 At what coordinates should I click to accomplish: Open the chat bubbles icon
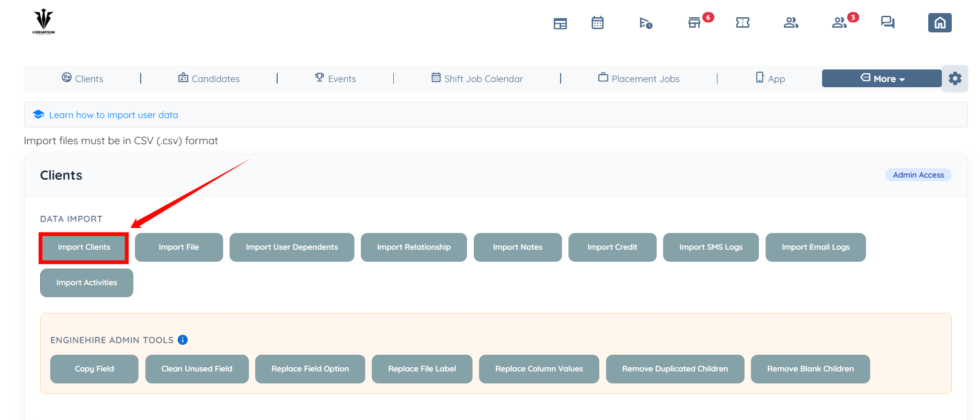887,22
